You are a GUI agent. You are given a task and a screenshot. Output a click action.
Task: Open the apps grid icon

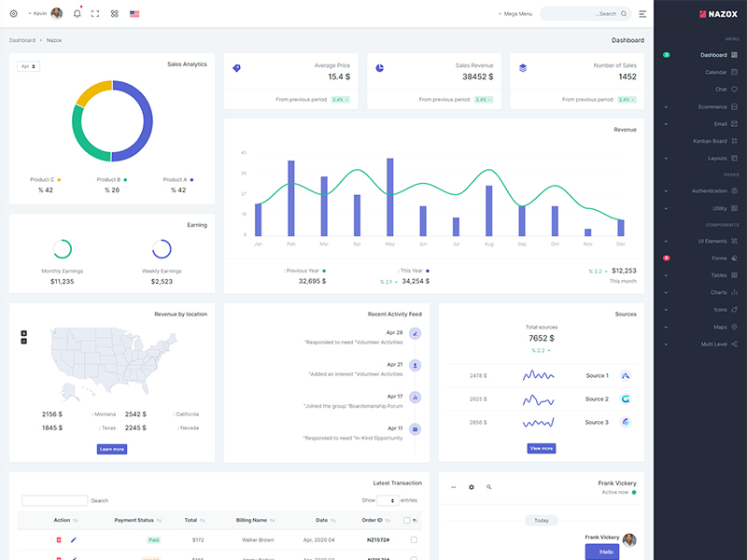click(115, 14)
